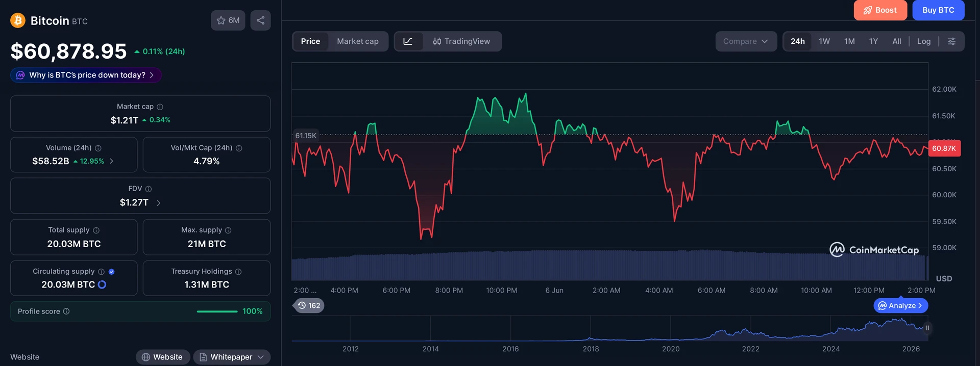The width and height of the screenshot is (980, 366).
Task: Click the Buy BTC button
Action: tap(938, 10)
